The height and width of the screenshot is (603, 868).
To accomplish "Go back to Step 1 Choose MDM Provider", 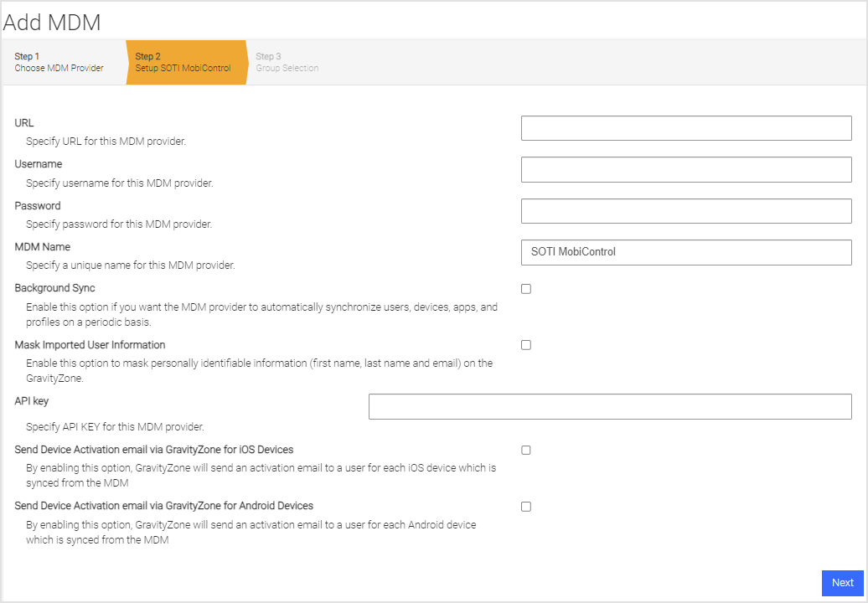I will pos(59,62).
